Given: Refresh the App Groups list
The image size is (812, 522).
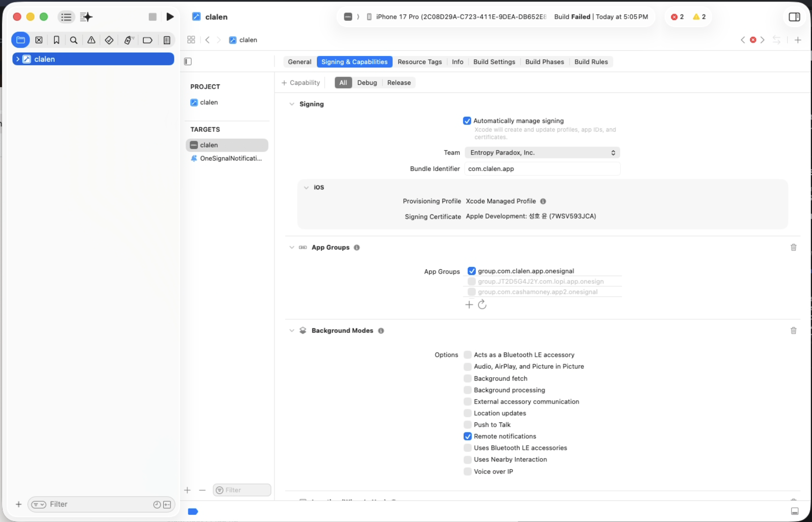Looking at the screenshot, I should tap(482, 304).
